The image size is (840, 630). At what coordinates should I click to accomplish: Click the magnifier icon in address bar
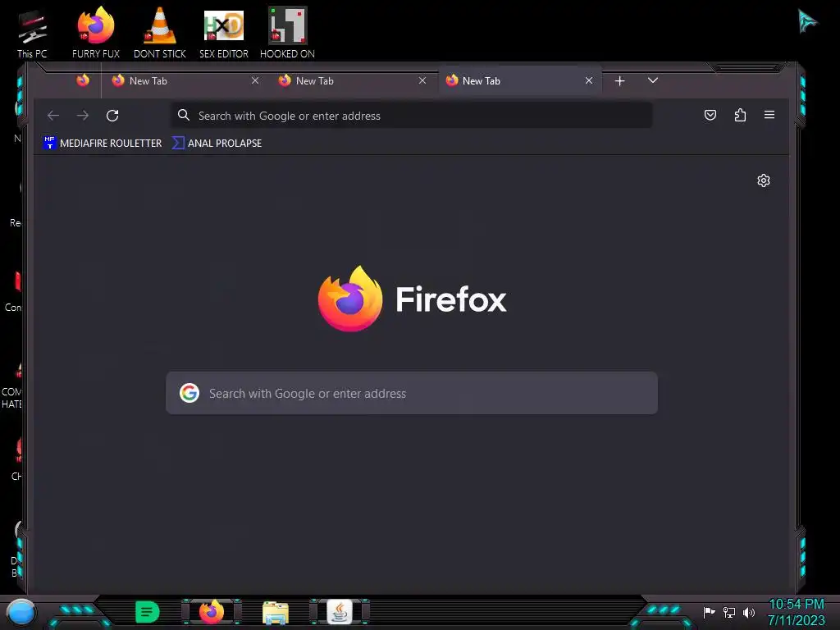point(184,115)
